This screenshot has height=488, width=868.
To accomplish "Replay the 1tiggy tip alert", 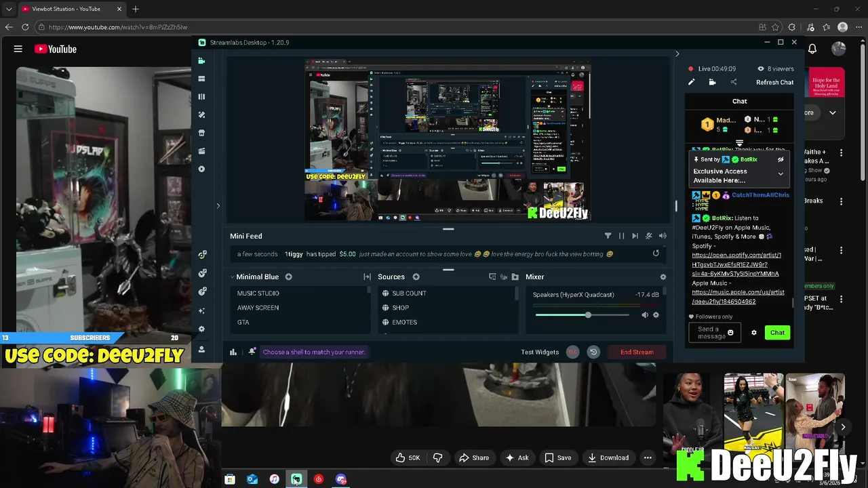I will coord(656,253).
